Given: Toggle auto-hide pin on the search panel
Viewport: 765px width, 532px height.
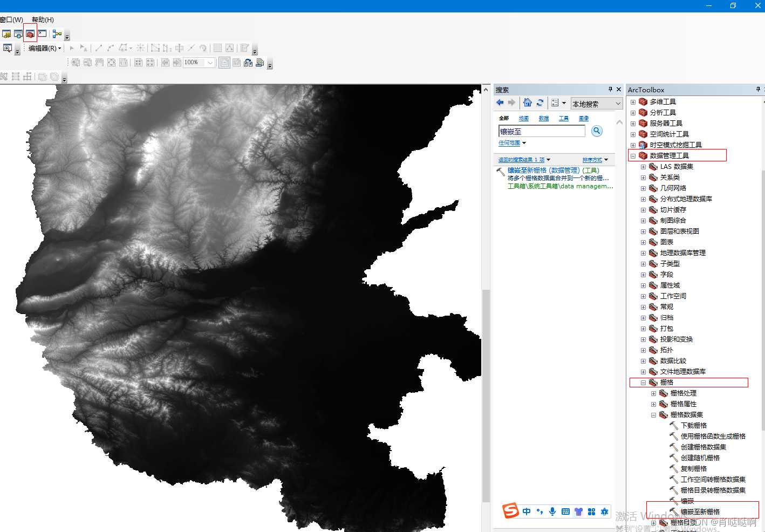Looking at the screenshot, I should click(610, 89).
